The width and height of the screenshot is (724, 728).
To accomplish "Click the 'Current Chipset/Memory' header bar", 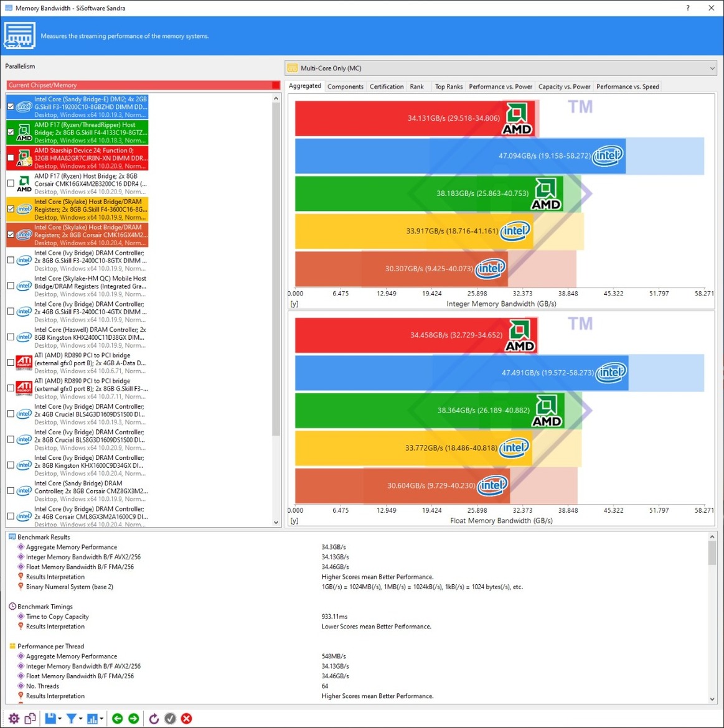I will click(144, 85).
